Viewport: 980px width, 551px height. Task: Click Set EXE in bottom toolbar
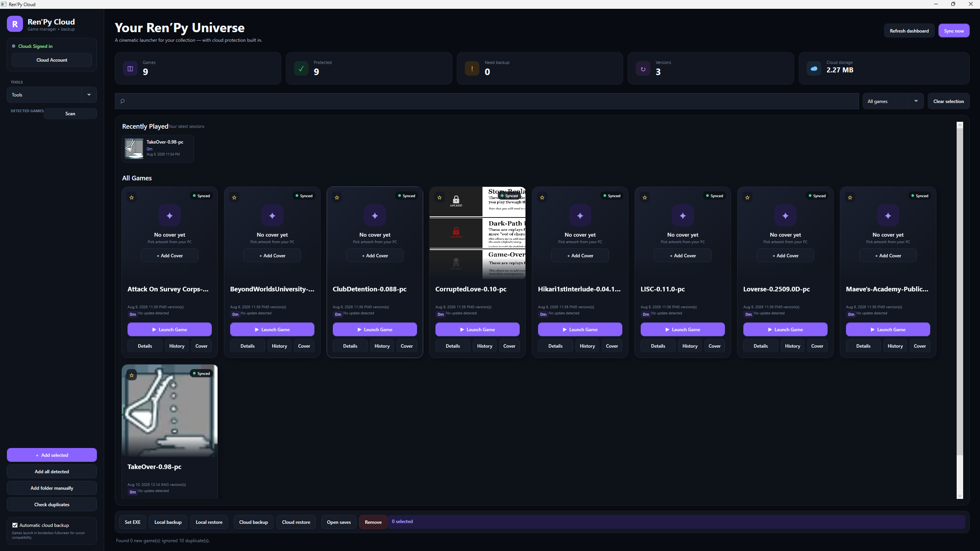[x=133, y=522]
